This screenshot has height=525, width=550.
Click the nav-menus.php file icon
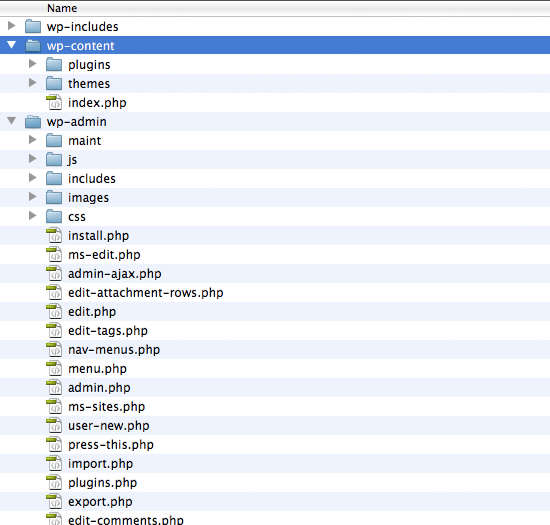tap(54, 349)
